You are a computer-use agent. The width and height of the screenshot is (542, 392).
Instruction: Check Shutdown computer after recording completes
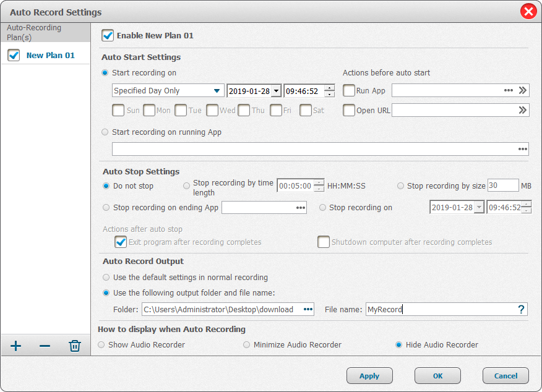pyautogui.click(x=324, y=242)
